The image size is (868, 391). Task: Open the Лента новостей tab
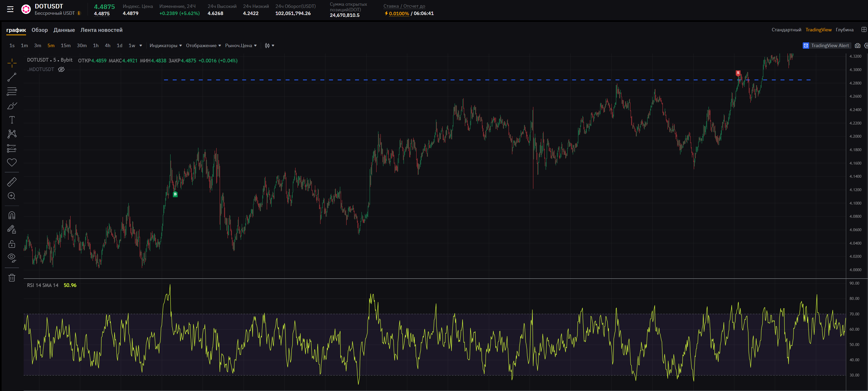coord(101,30)
